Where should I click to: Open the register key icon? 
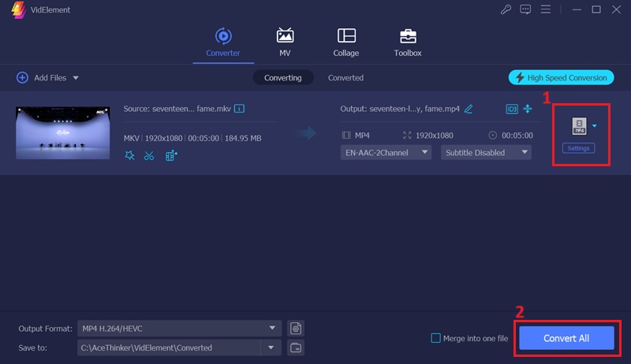[x=506, y=9]
